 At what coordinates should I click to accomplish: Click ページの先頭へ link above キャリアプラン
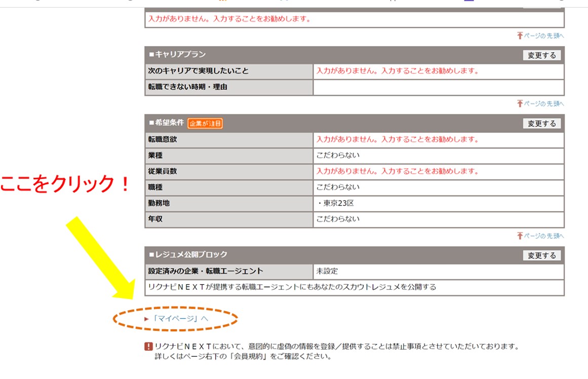pyautogui.click(x=540, y=35)
